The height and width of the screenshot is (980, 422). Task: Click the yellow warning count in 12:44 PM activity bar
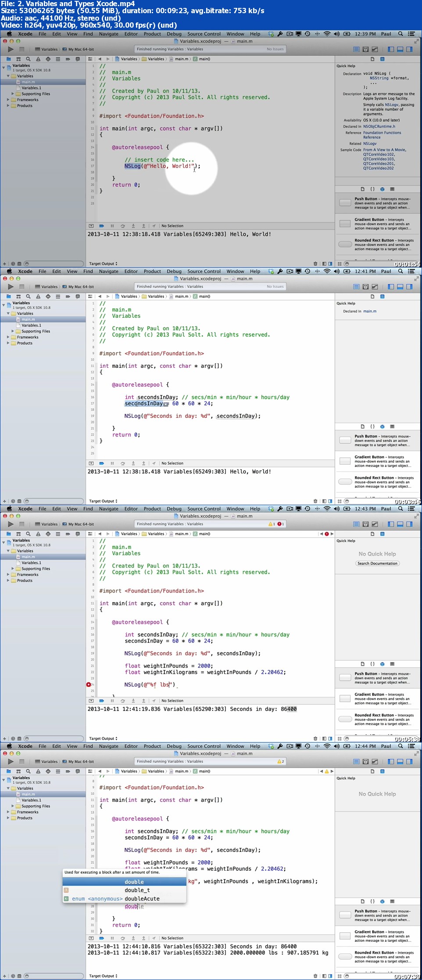click(281, 761)
